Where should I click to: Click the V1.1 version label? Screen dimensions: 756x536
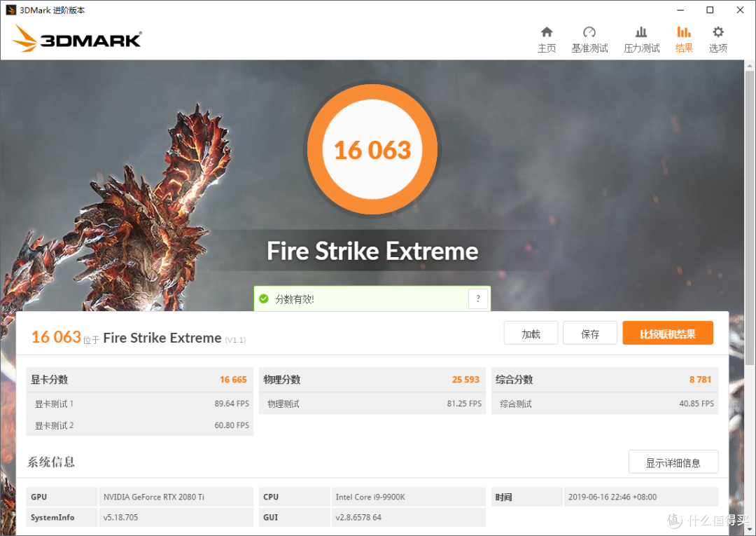click(235, 340)
